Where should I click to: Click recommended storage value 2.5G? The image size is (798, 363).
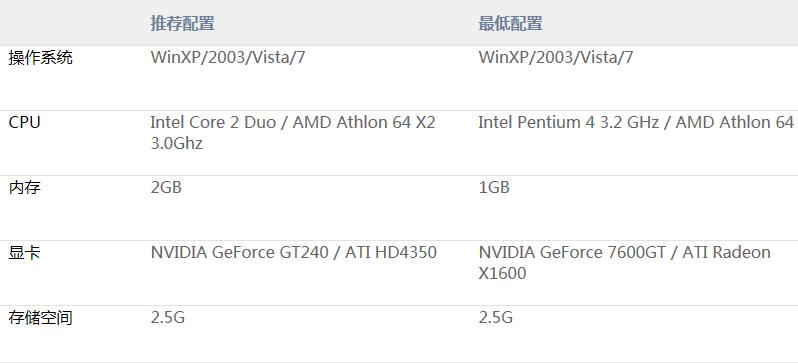(167, 318)
